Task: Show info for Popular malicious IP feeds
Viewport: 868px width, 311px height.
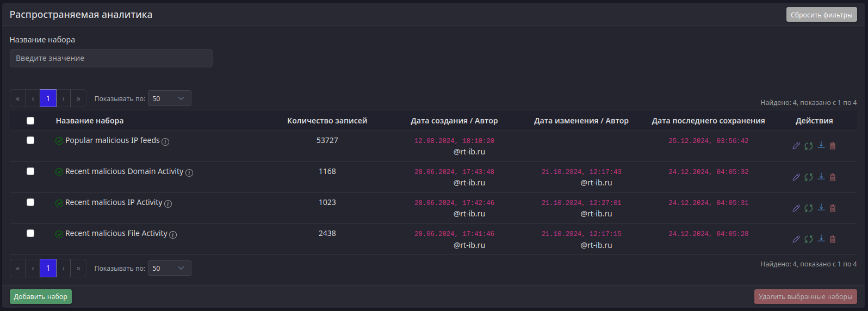Action: coord(165,142)
